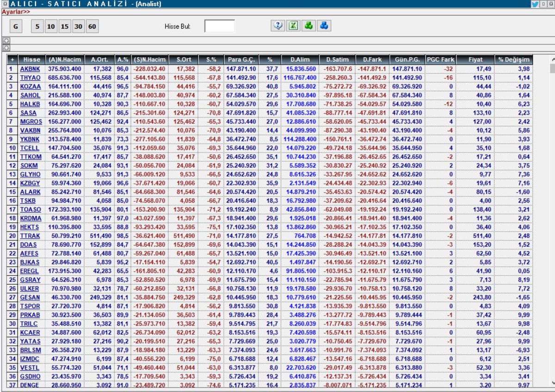Open the TOASO stock link
Viewport: 555px width, 392px height.
[x=30, y=209]
